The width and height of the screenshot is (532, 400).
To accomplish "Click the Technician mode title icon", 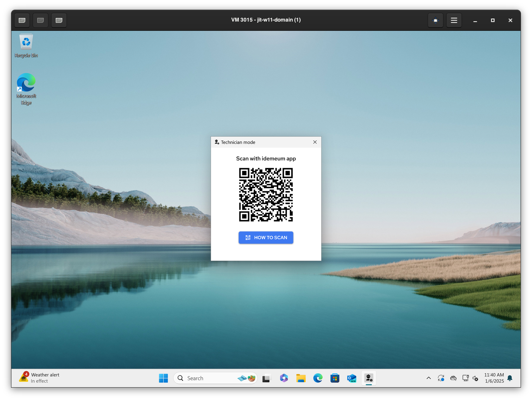I will point(217,142).
